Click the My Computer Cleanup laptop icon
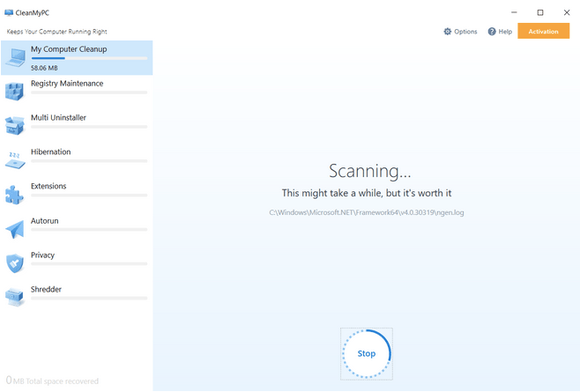 pos(15,58)
